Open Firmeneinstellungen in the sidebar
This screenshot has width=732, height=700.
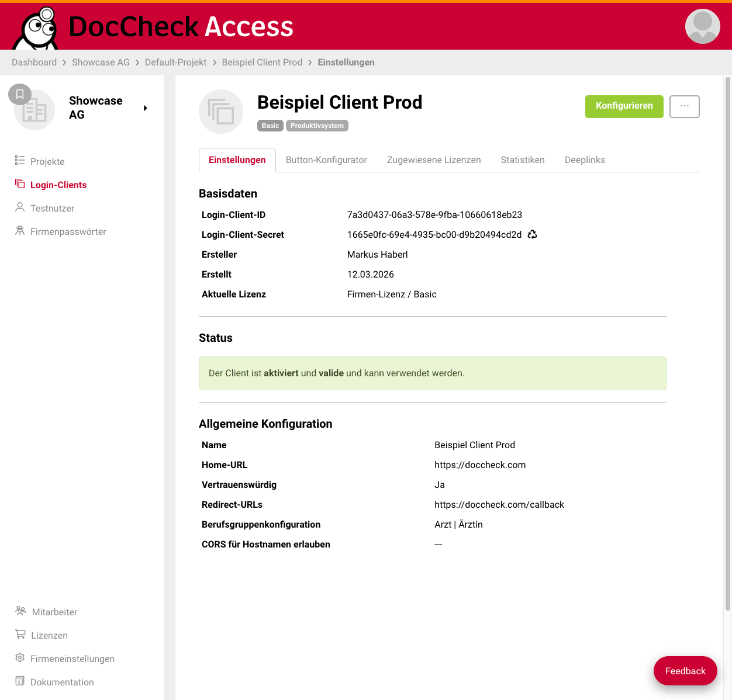point(72,659)
